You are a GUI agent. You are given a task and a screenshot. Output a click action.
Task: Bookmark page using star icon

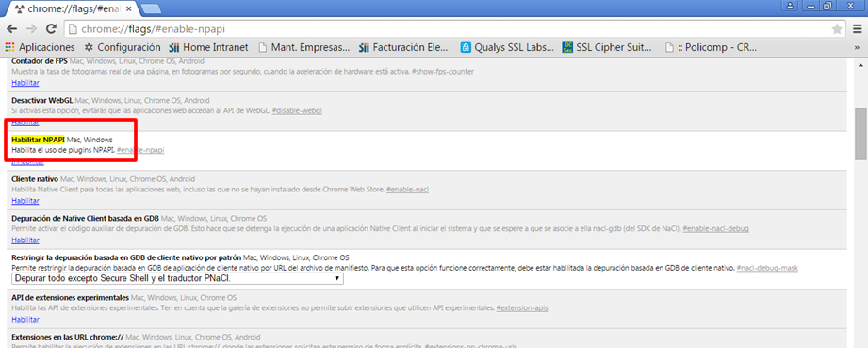(837, 29)
